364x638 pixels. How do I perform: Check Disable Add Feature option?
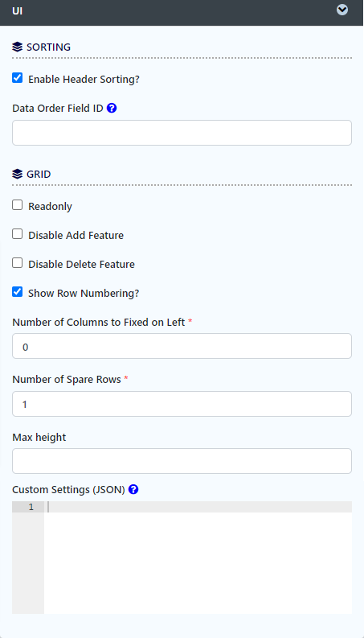tap(17, 234)
